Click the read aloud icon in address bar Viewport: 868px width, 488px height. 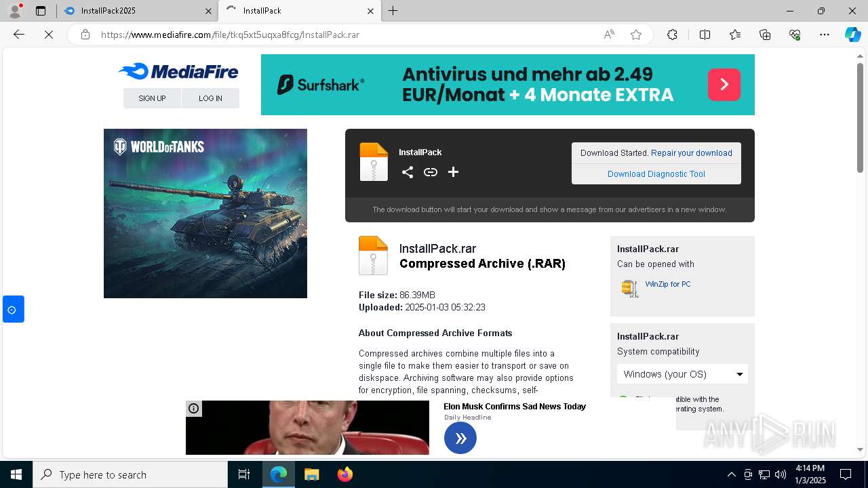609,35
